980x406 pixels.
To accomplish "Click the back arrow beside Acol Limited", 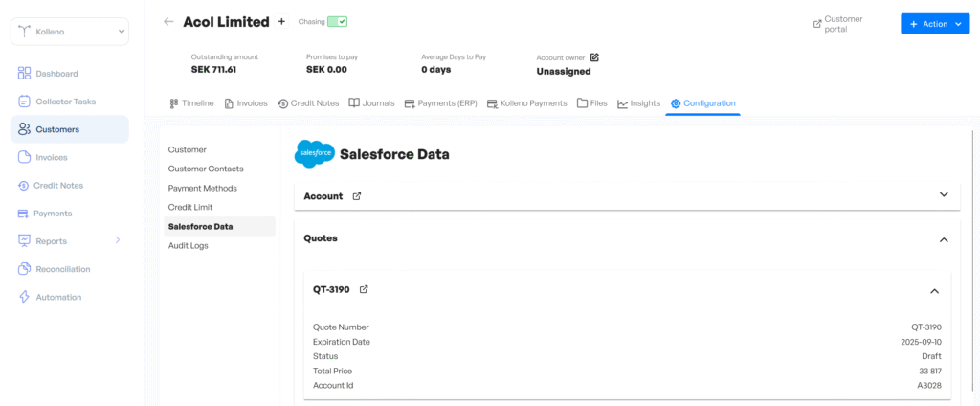I will coord(168,21).
